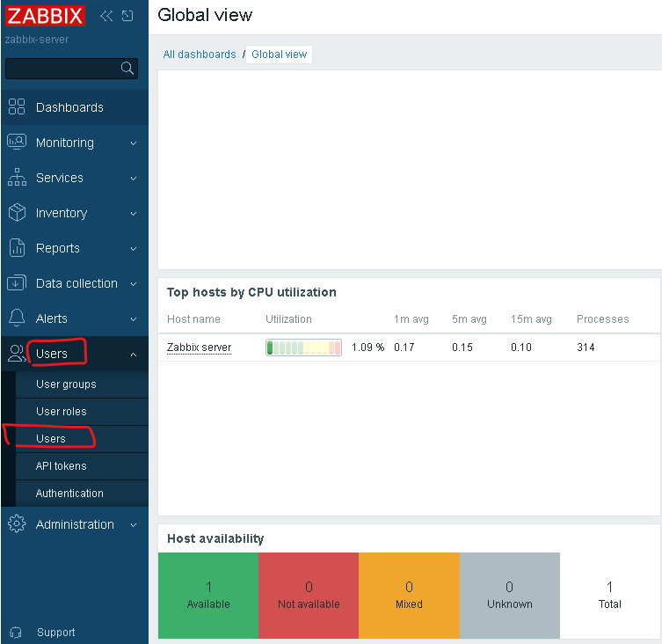Expand Inventory with its chevron
The width and height of the screenshot is (662, 644).
tap(134, 214)
